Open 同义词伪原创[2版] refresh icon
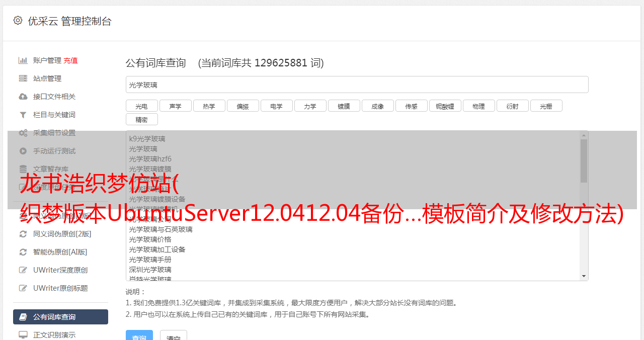The image size is (644, 340). tap(23, 234)
